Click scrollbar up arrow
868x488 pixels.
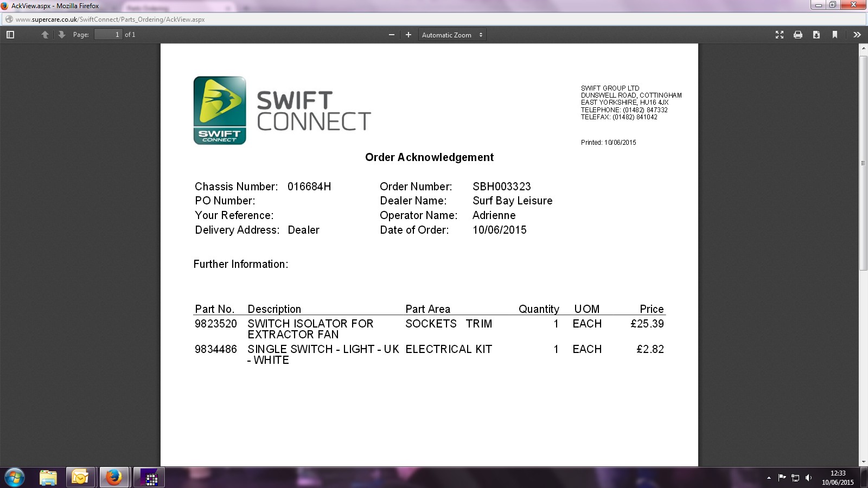[863, 49]
